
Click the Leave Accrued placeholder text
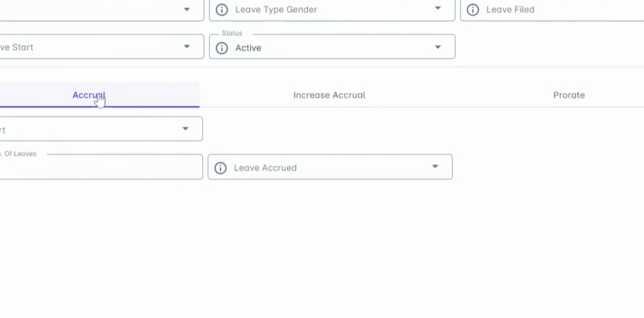click(265, 168)
